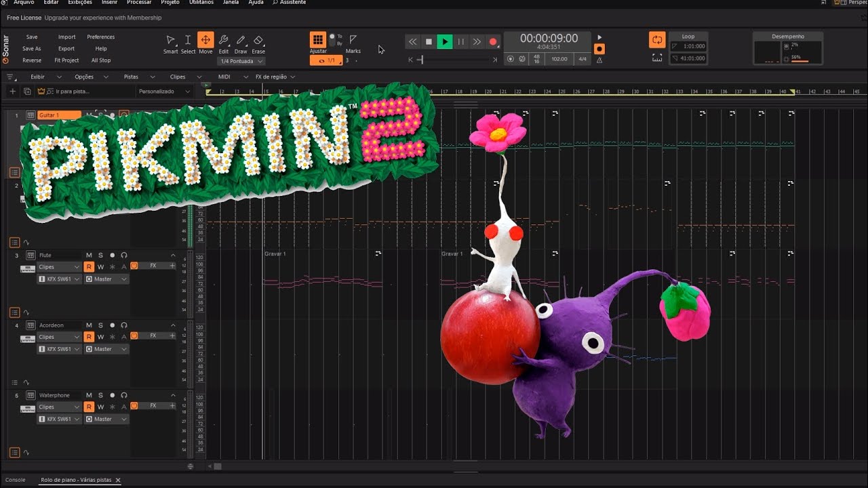868x488 pixels.
Task: Click Fit Project button
Action: tap(66, 60)
